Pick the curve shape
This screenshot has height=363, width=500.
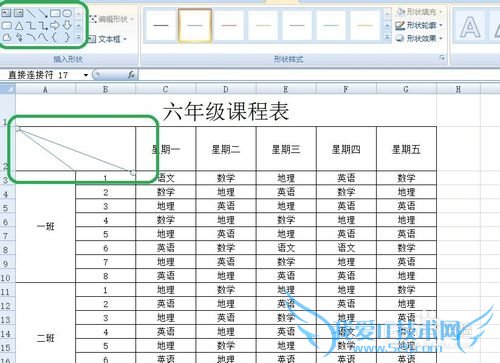tap(43, 37)
